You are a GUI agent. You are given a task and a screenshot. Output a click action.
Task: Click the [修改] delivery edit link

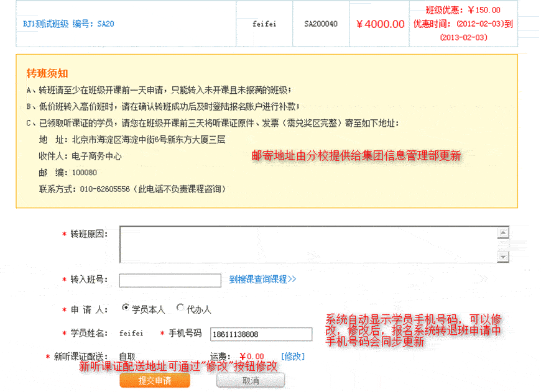coord(293,356)
